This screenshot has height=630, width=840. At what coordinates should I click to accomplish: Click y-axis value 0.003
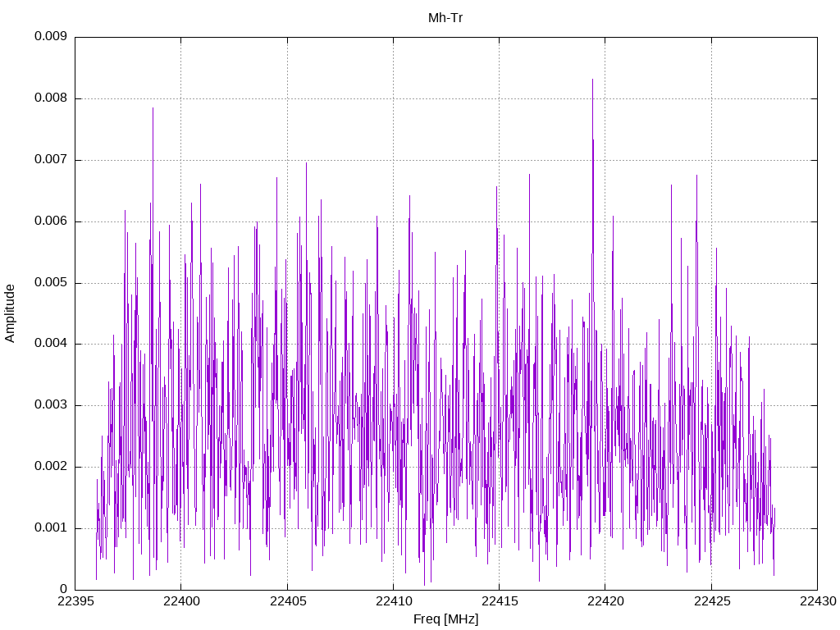point(51,405)
